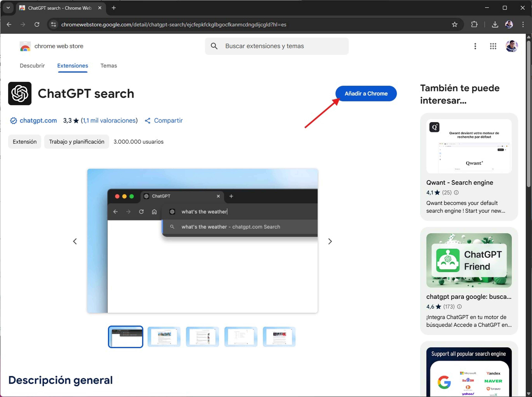
Task: Switch to the Descubrir tab
Action: click(x=32, y=66)
